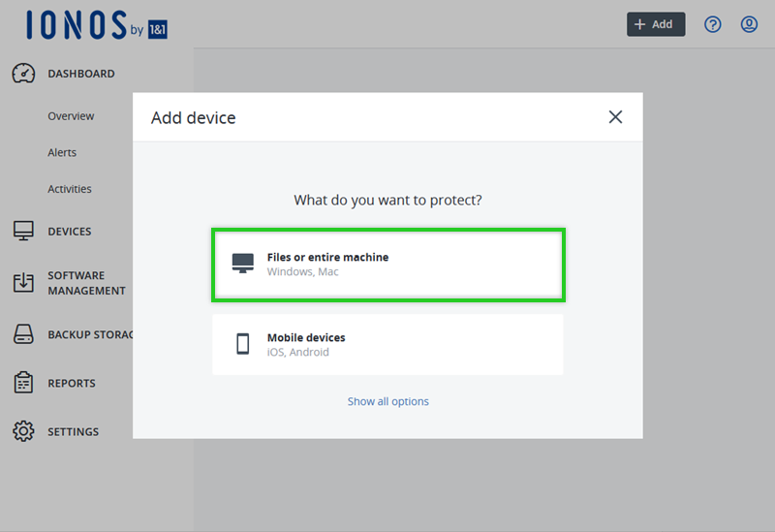Go to Alerts in the sidebar

(x=62, y=153)
